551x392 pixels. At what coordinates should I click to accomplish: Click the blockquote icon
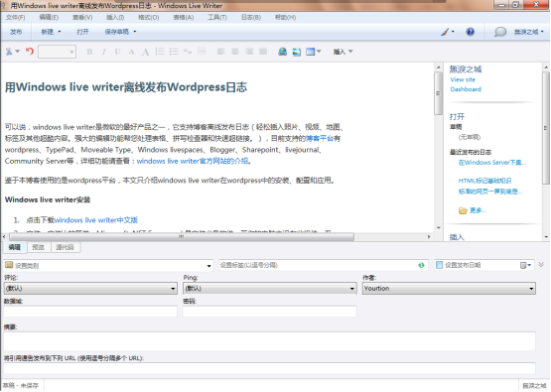point(188,52)
